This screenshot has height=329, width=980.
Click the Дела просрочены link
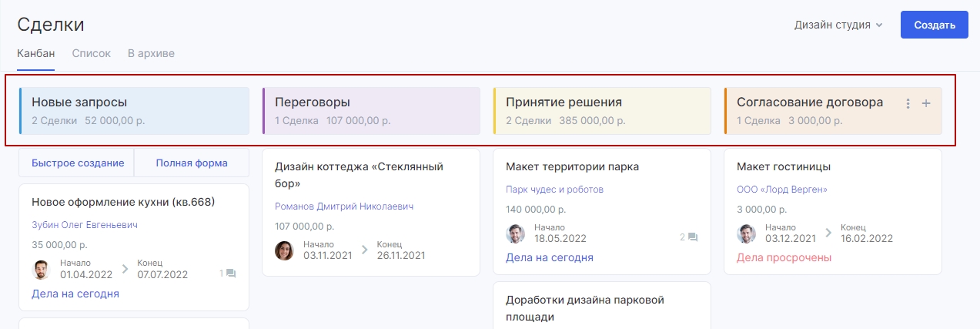coord(784,257)
